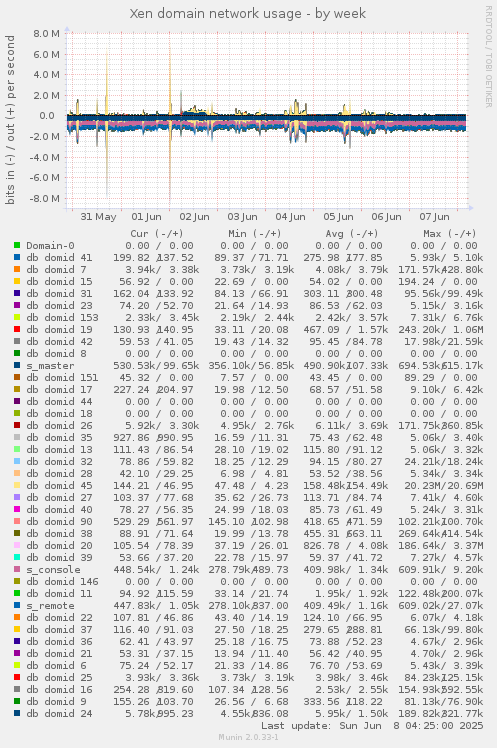Click the '06 Jun' x-axis label
This screenshot has height=748, width=497.
[x=386, y=217]
